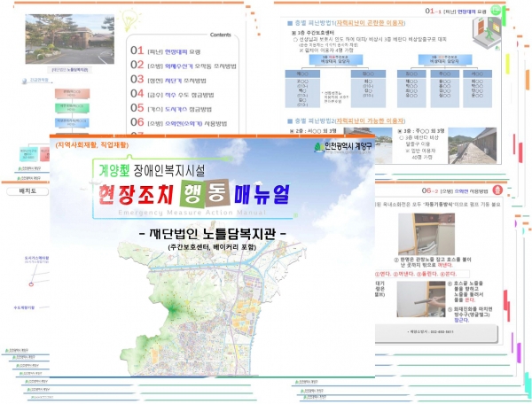Select contents item 06 소화전 사용방법

[x=179, y=123]
